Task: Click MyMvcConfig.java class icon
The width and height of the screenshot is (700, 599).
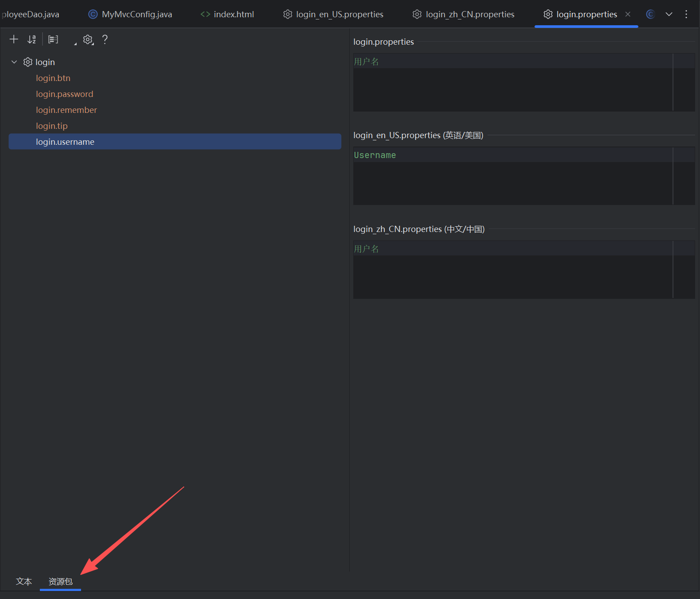Action: click(93, 14)
